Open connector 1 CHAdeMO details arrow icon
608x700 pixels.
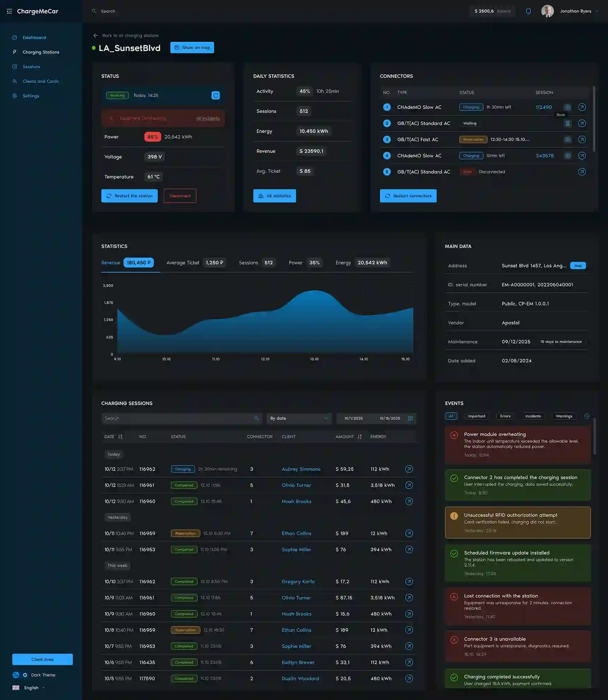tap(582, 107)
